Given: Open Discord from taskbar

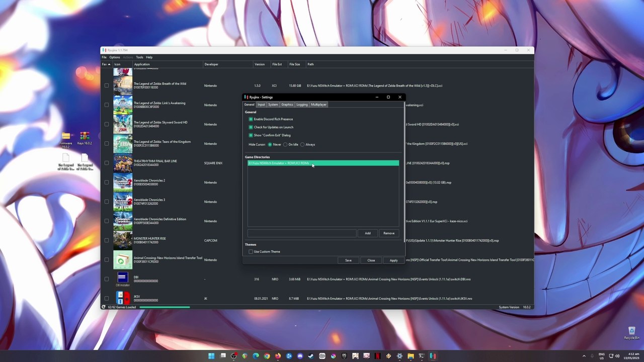Looking at the screenshot, I should 300,356.
